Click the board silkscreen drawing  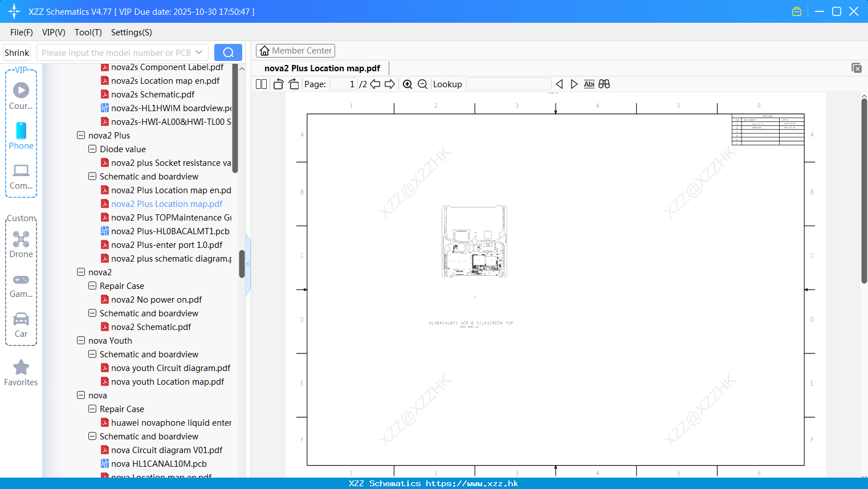474,242
